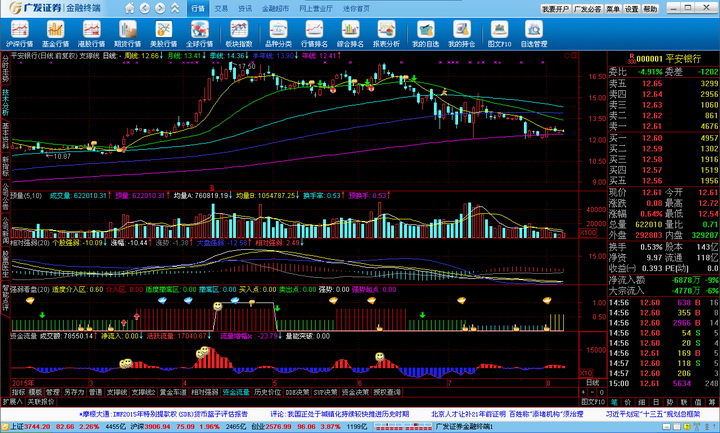The width and height of the screenshot is (720, 433).
Task: Select 基本资料 side tab
Action: pos(5,135)
